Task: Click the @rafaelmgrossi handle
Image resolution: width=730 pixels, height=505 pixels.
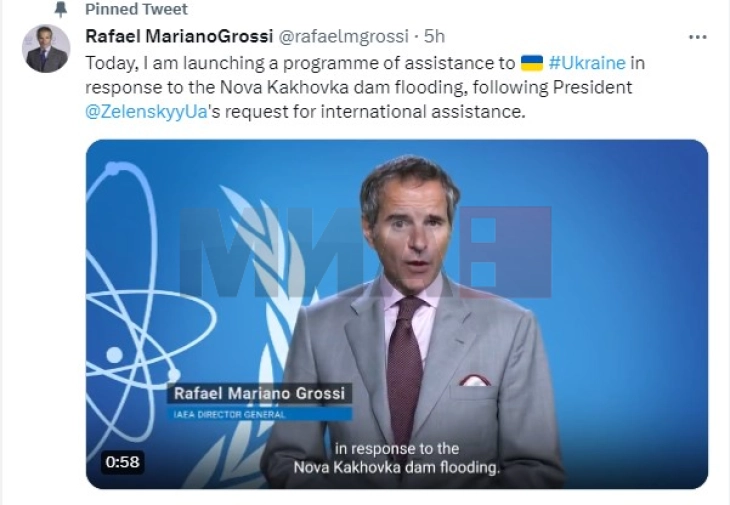Action: [x=342, y=36]
